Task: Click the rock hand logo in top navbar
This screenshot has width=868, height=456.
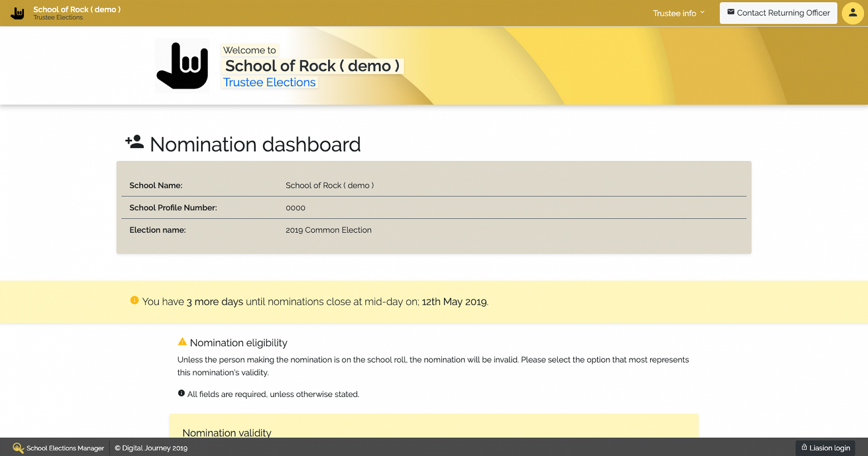Action: pos(18,13)
